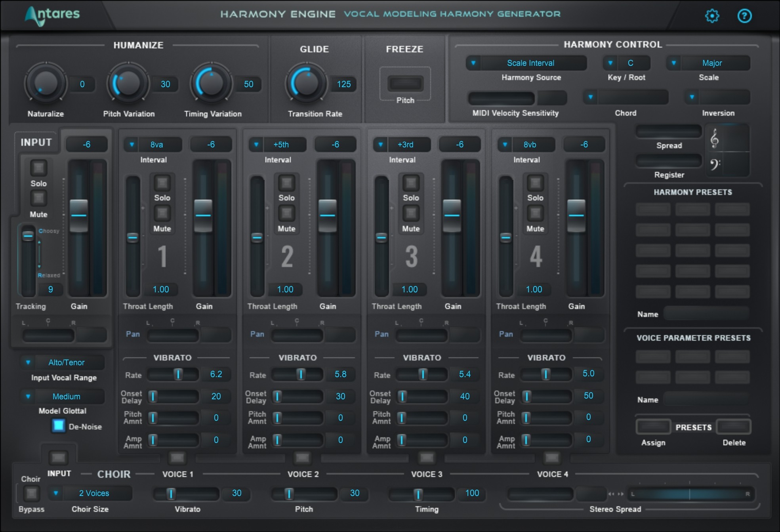Solo harmony voice 1
This screenshot has width=780, height=532.
click(162, 183)
